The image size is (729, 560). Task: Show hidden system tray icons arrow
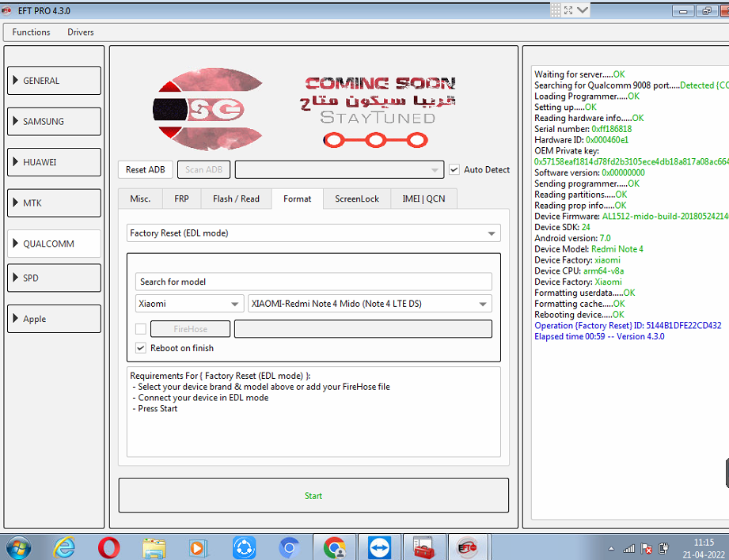click(x=611, y=549)
